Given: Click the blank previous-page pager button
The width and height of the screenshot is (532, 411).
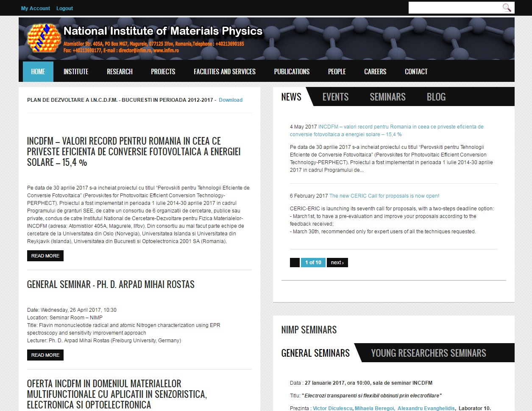Looking at the screenshot, I should click(x=295, y=263).
